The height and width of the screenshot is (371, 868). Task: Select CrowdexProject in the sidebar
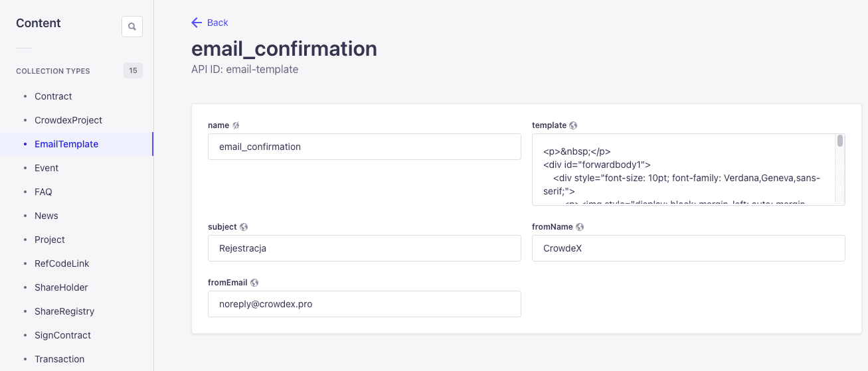click(x=68, y=120)
